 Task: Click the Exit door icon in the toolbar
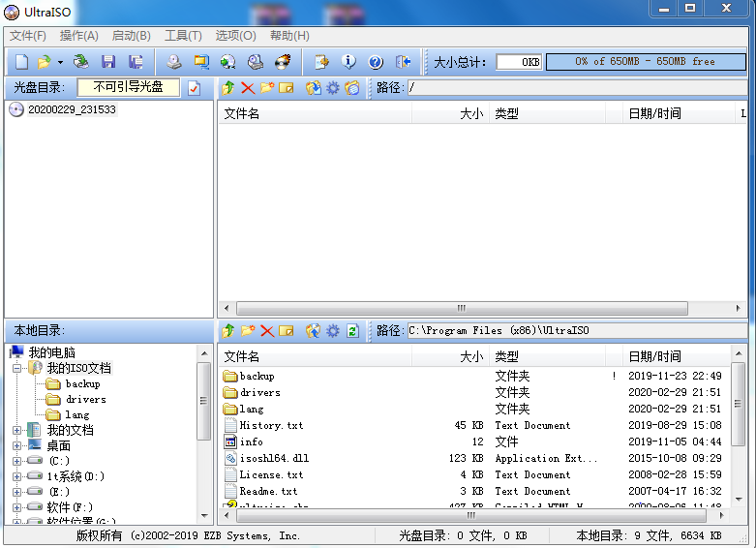pos(403,62)
